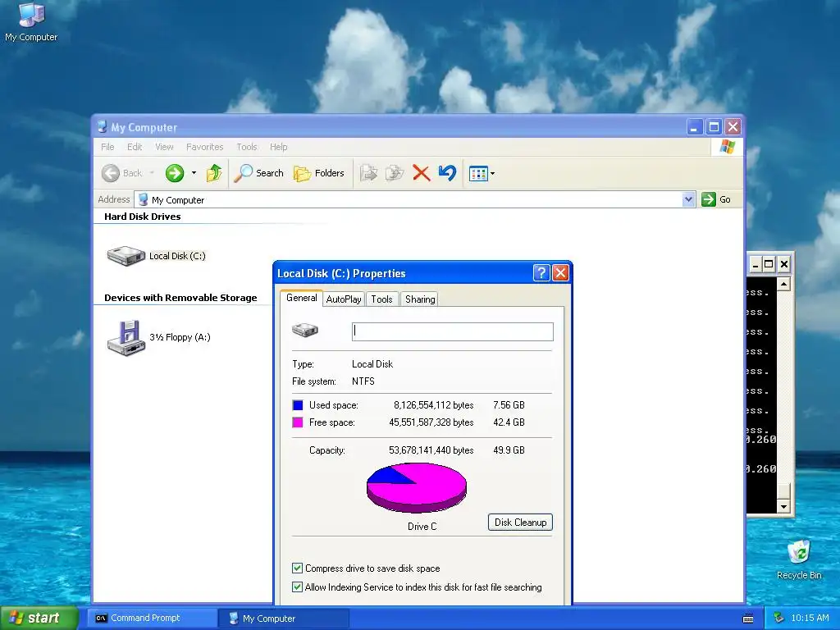Screen dimensions: 840x630
Task: Click the NTFS file system value
Action: click(x=363, y=381)
